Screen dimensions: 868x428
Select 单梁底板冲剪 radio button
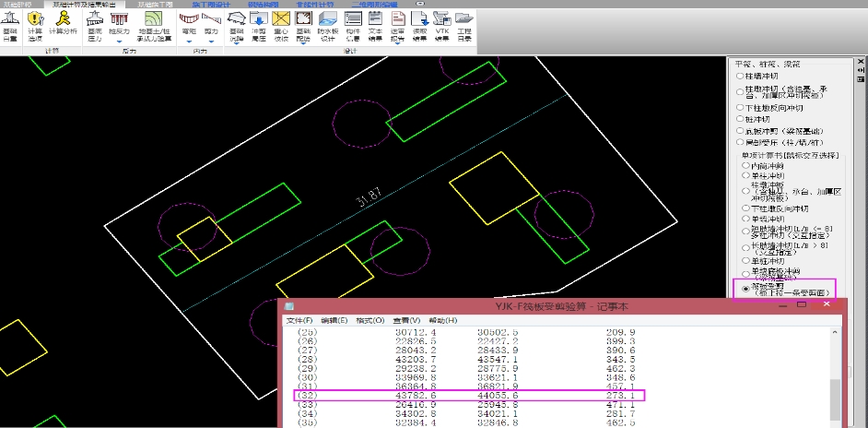point(745,273)
